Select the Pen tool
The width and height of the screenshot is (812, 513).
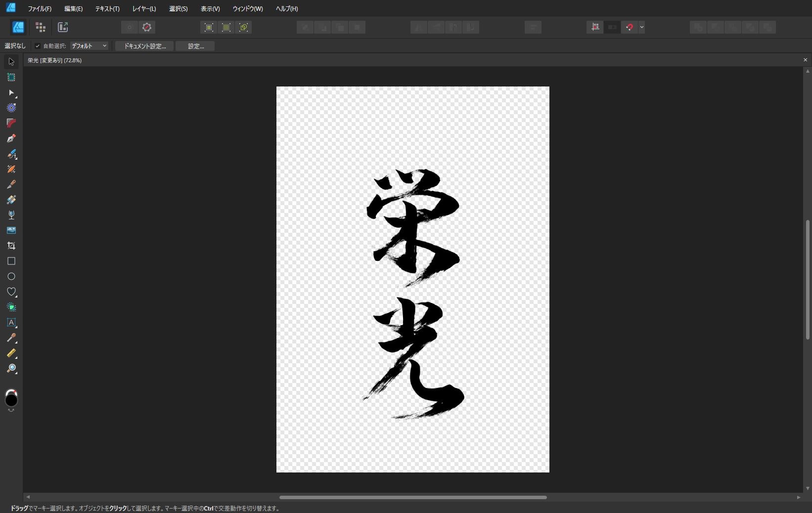coord(11,138)
